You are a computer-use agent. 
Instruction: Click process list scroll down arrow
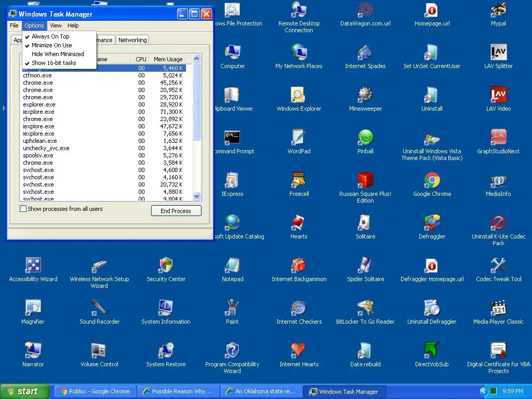tap(197, 196)
